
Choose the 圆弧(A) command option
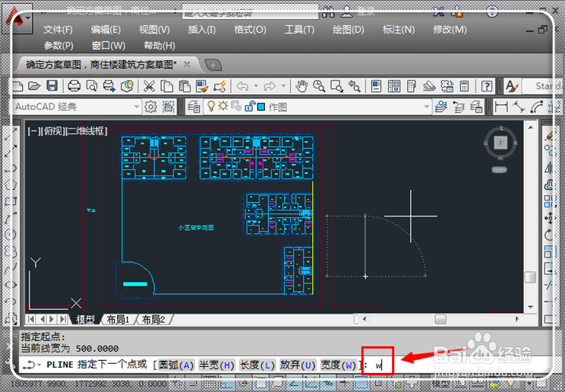176,365
